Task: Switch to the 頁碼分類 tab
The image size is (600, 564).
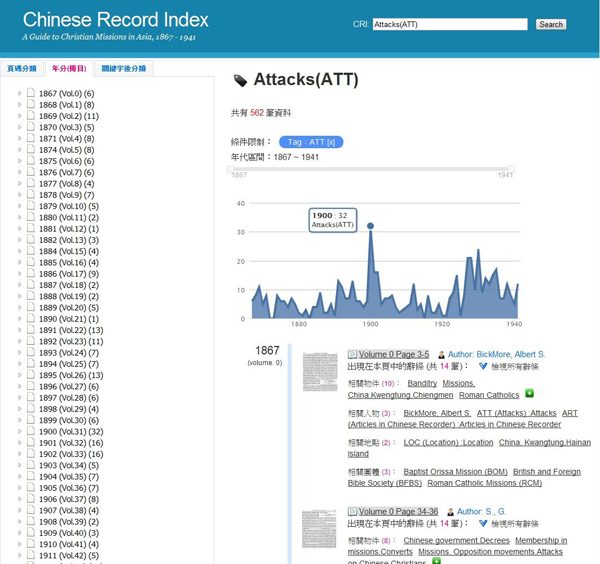Action: point(21,69)
